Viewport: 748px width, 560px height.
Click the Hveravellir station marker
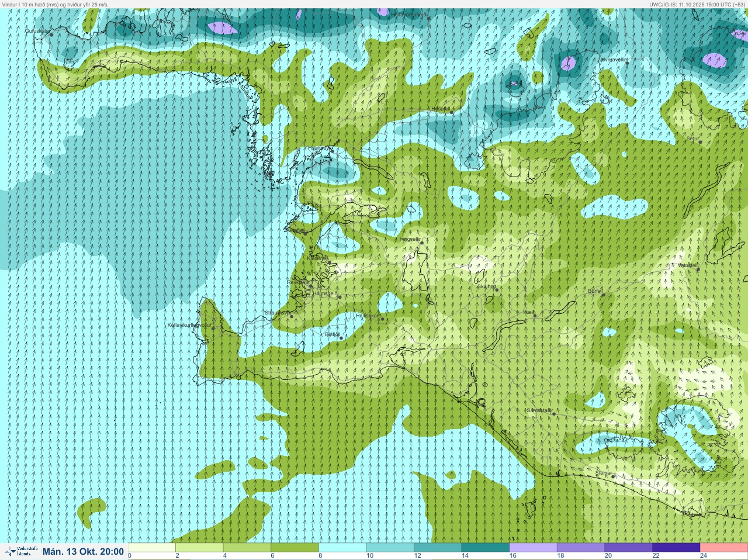pos(627,63)
